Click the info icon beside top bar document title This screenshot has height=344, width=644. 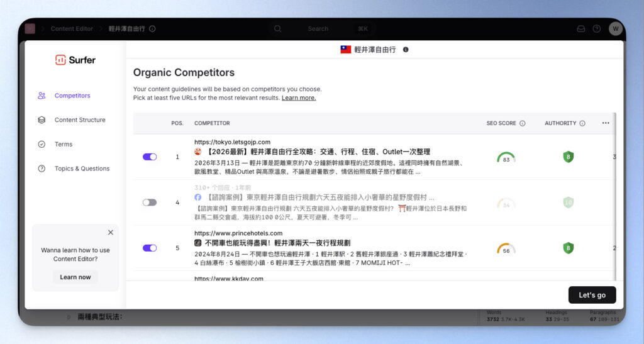pyautogui.click(x=152, y=29)
